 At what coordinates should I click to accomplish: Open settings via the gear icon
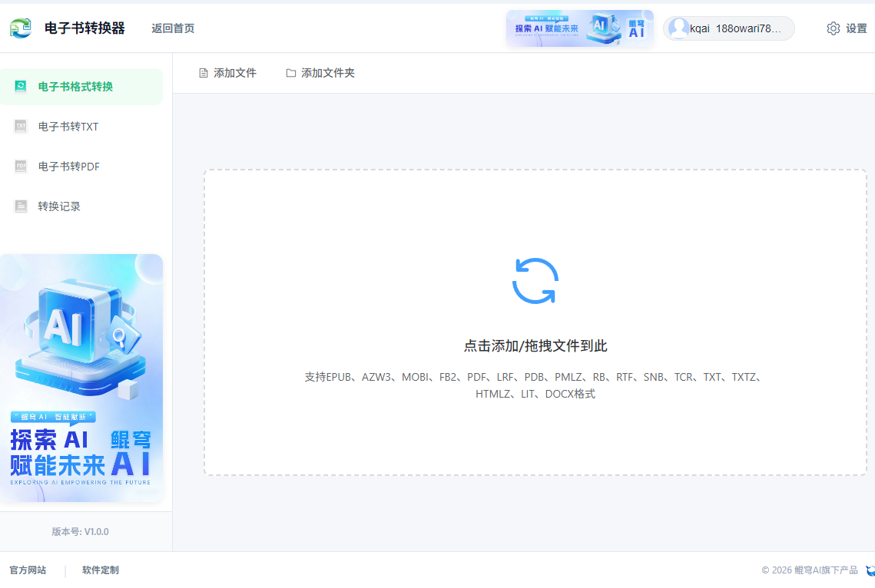833,28
